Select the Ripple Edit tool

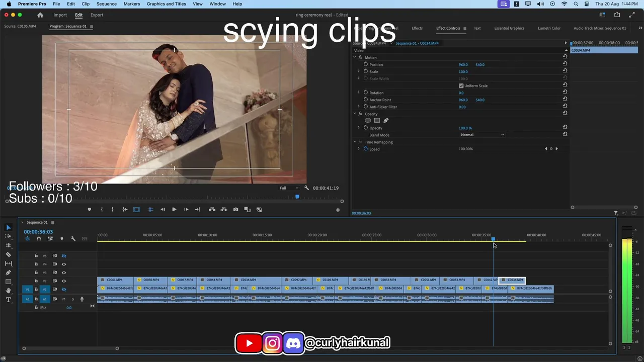click(8, 245)
